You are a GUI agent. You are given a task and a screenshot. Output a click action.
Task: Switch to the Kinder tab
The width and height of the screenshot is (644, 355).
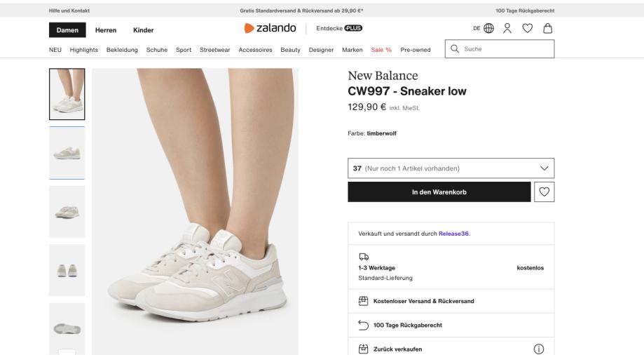[x=143, y=29]
